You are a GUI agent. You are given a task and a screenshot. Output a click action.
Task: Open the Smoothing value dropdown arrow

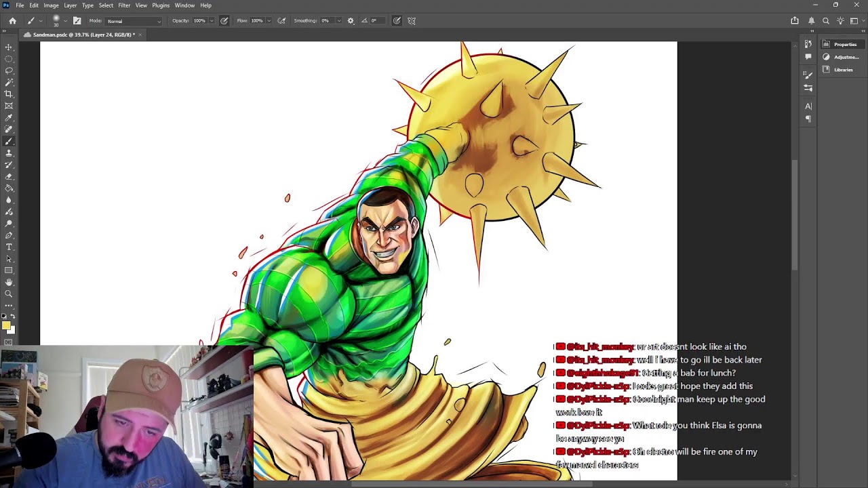[x=338, y=21]
